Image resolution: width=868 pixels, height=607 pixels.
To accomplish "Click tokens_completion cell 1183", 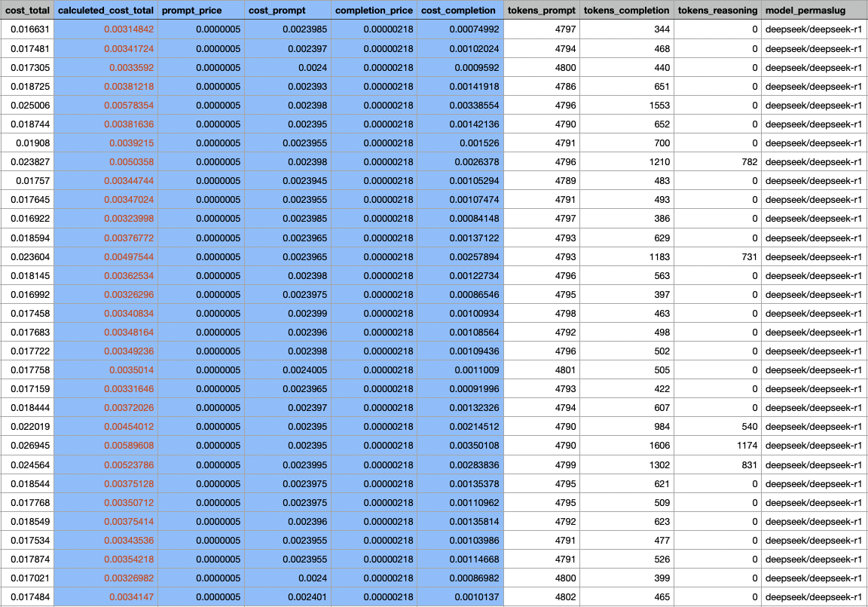I will [x=627, y=257].
